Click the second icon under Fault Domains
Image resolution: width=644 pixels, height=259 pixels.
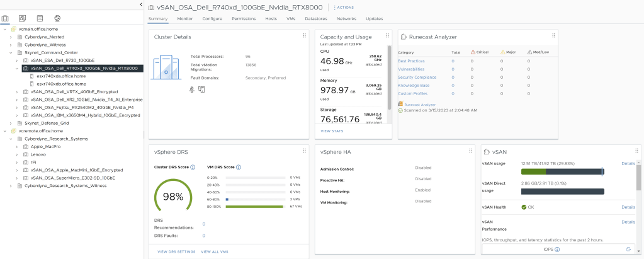201,89
